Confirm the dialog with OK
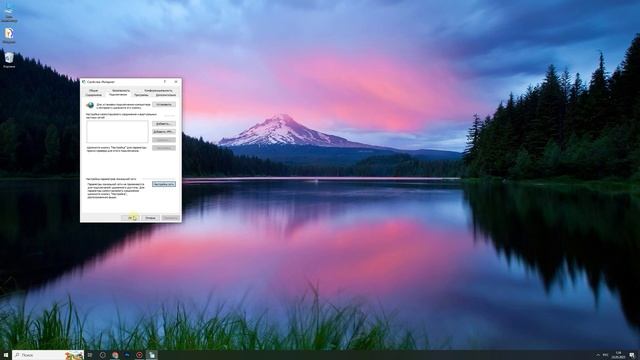Image resolution: width=640 pixels, height=360 pixels. click(x=131, y=218)
